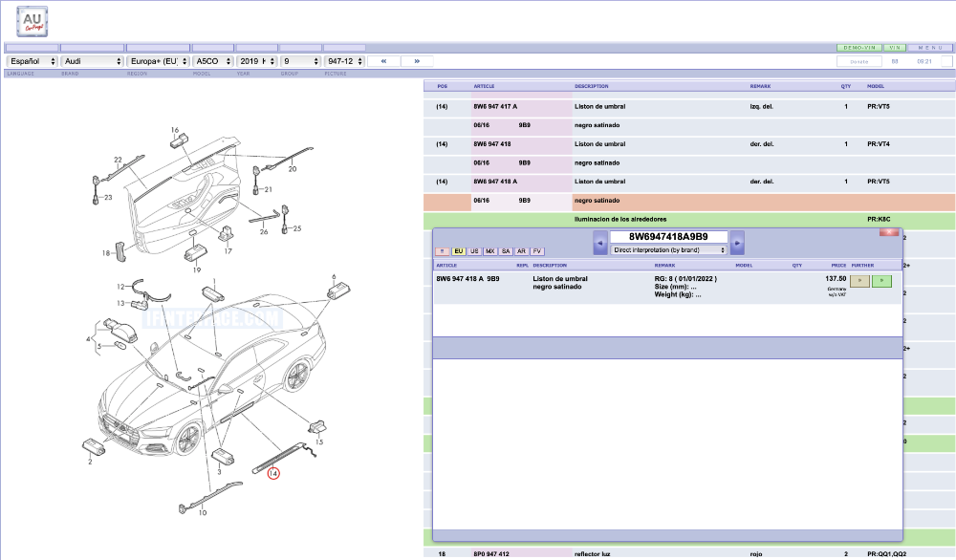Open 'Direct interpretation (by brand)' dropdown
The image size is (956, 560).
[x=669, y=249]
